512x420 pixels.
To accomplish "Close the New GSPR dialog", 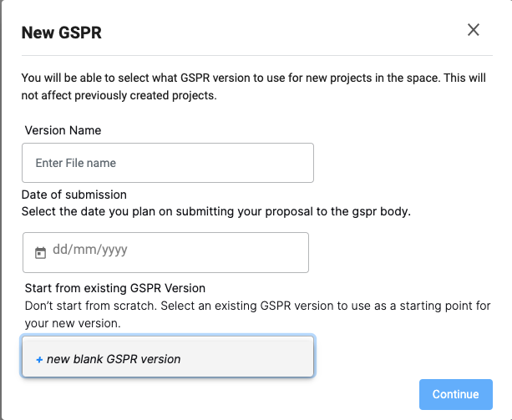I will click(473, 30).
